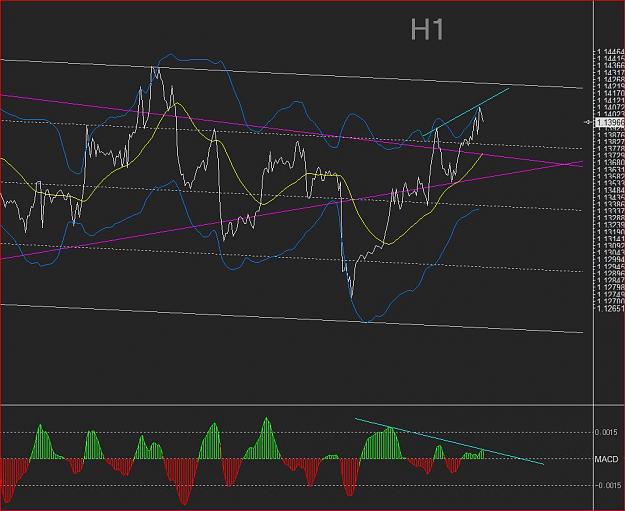Image resolution: width=625 pixels, height=511 pixels.
Task: Select the cyan trendline above the latest price peak
Action: [x=466, y=112]
